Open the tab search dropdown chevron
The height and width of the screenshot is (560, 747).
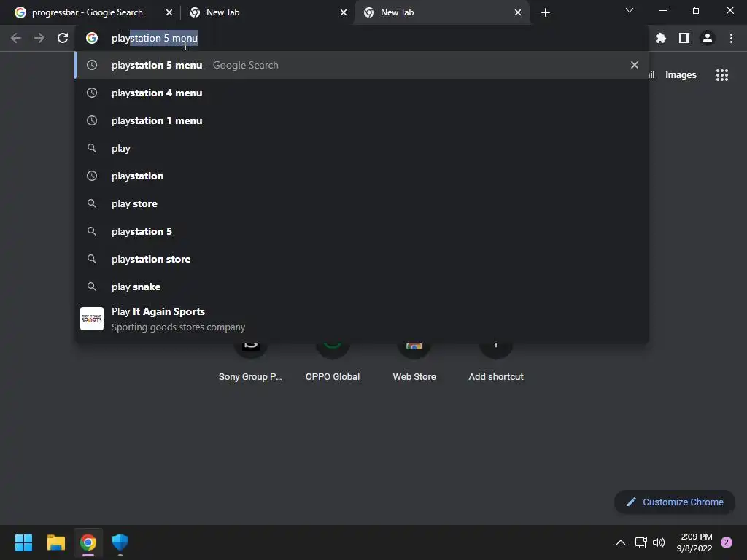630,10
